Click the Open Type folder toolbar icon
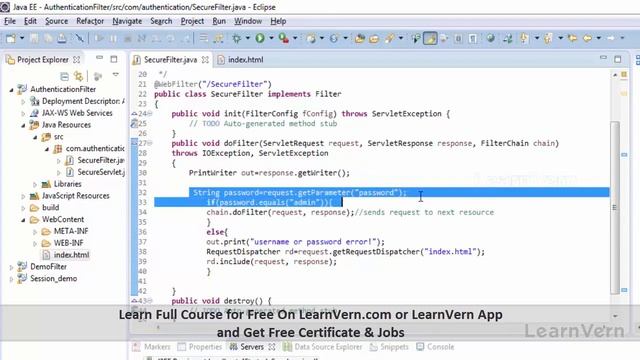 [360, 38]
